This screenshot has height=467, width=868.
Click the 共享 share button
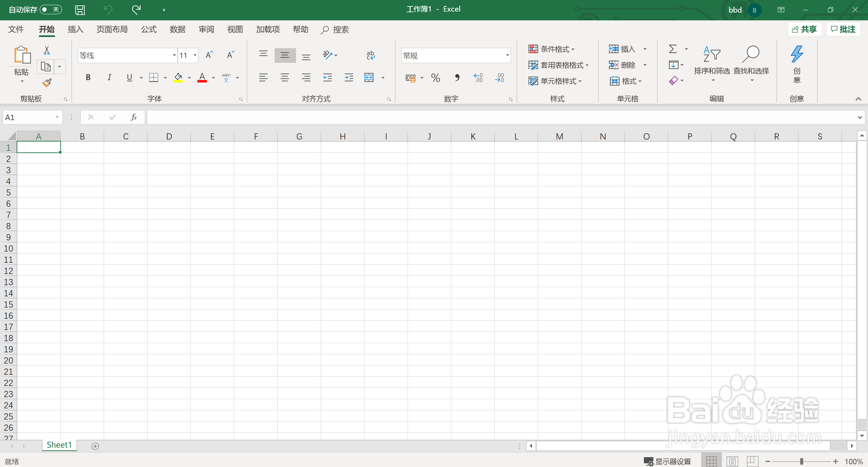[x=805, y=29]
